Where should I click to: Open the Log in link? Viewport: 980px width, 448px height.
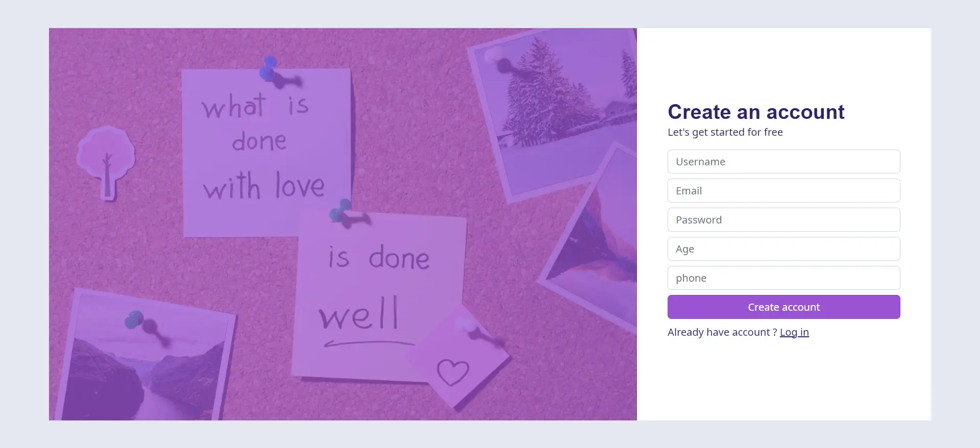pyautogui.click(x=794, y=332)
